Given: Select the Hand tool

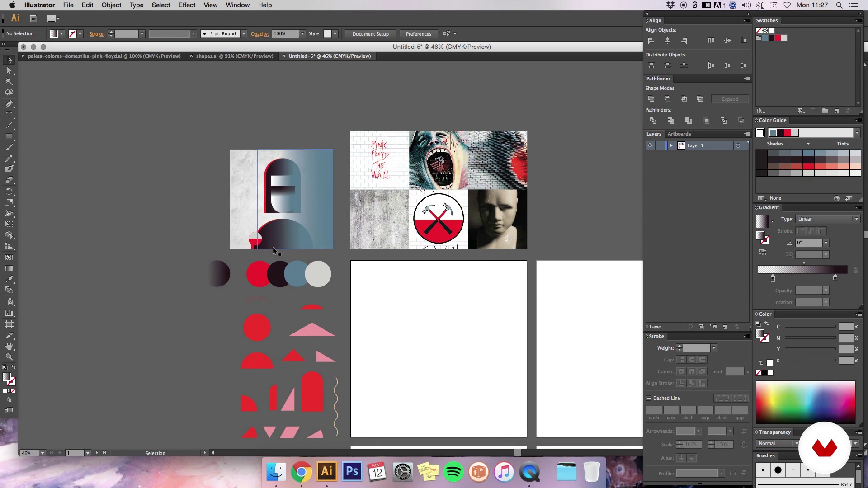Looking at the screenshot, I should point(9,347).
